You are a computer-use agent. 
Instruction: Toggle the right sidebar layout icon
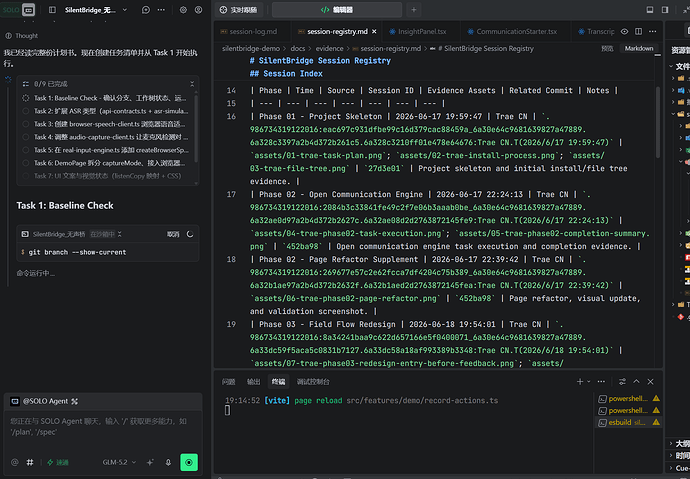[665, 10]
